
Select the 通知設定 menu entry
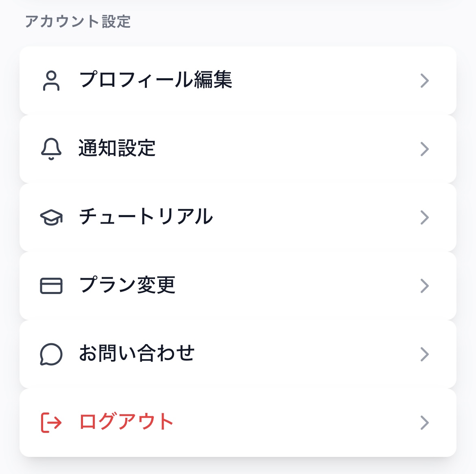[117, 148]
